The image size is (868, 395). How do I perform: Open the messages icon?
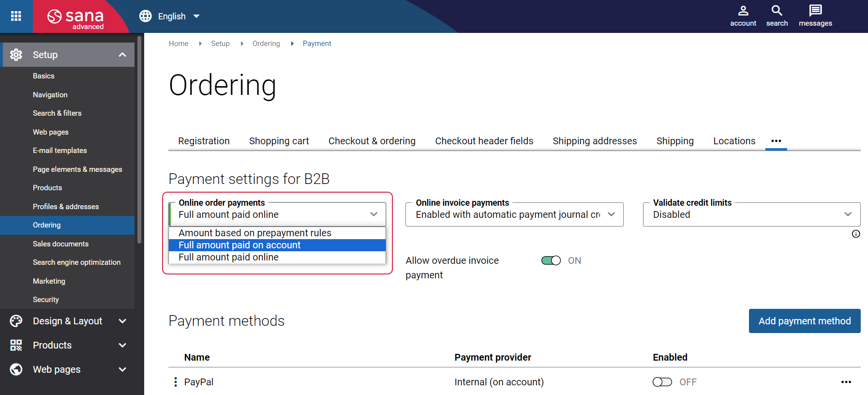[x=815, y=16]
